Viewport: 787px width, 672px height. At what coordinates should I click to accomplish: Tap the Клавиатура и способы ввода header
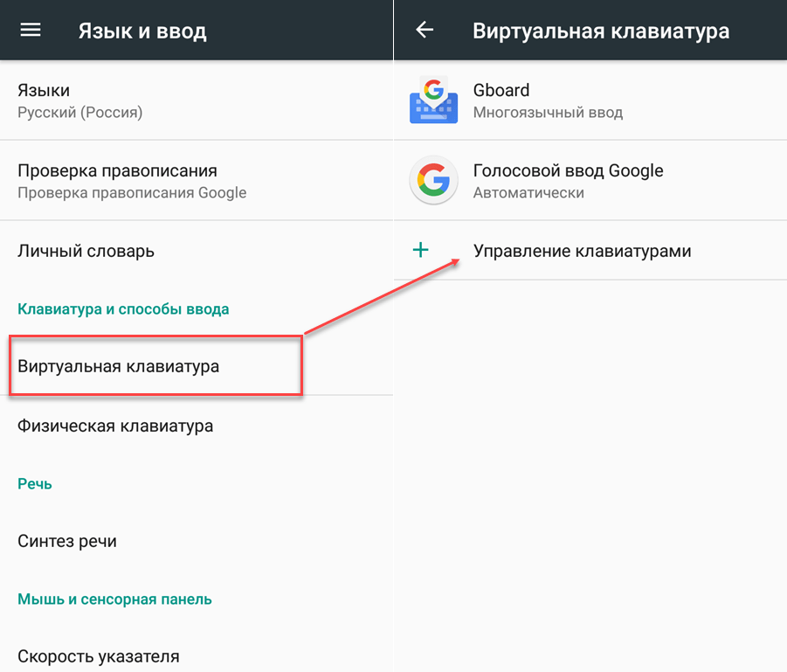[123, 308]
